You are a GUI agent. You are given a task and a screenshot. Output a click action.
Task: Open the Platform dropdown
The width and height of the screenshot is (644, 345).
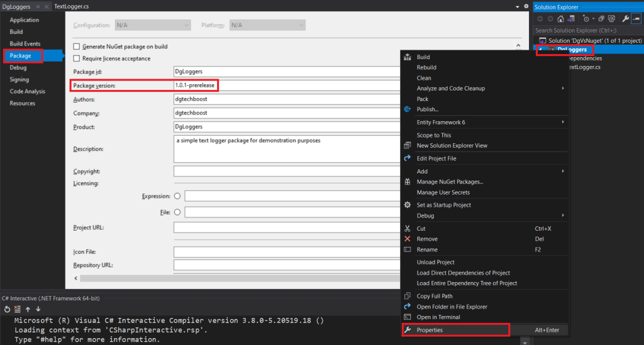coord(267,25)
